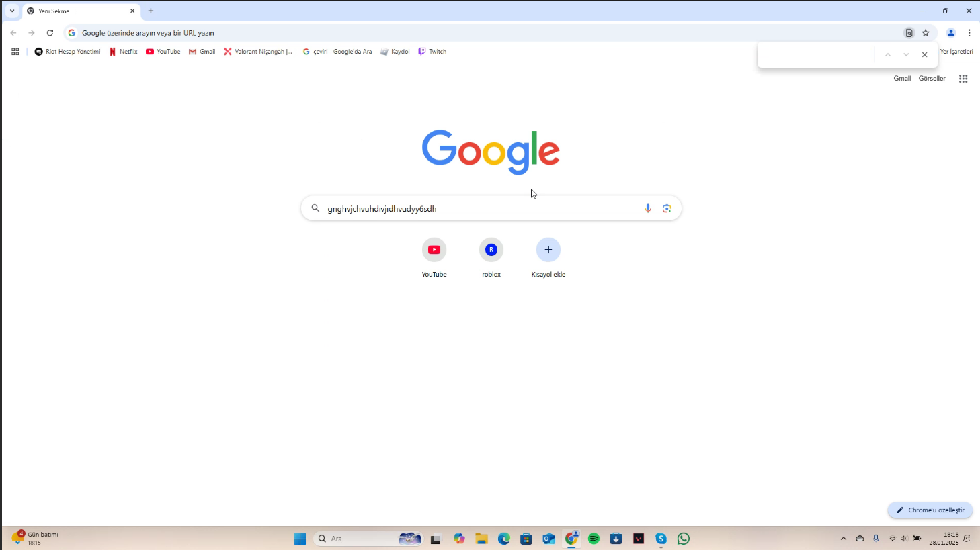Open the Gmail bookmark in the bookmarks bar
The image size is (980, 550).
point(202,52)
